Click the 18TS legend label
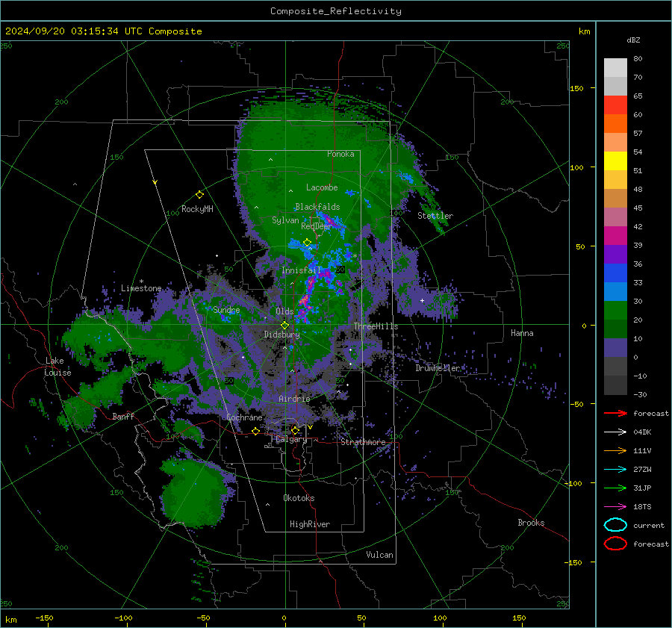 [x=642, y=507]
